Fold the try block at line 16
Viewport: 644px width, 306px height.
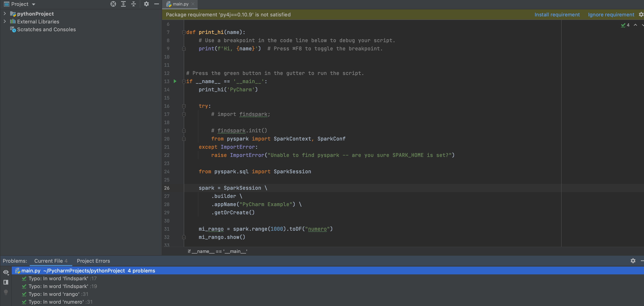coord(184,106)
